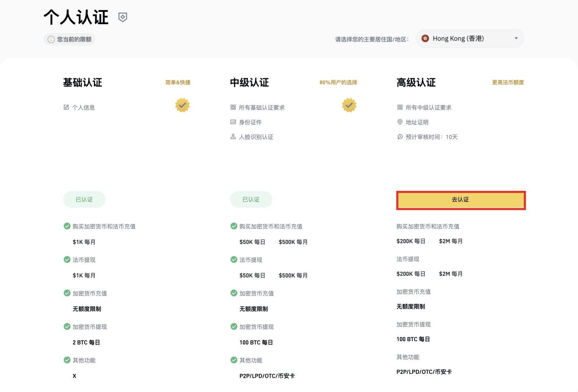Viewport: 578px width, 392px height.
Task: Click green check for intermediate 其他功能
Action: pos(234,360)
